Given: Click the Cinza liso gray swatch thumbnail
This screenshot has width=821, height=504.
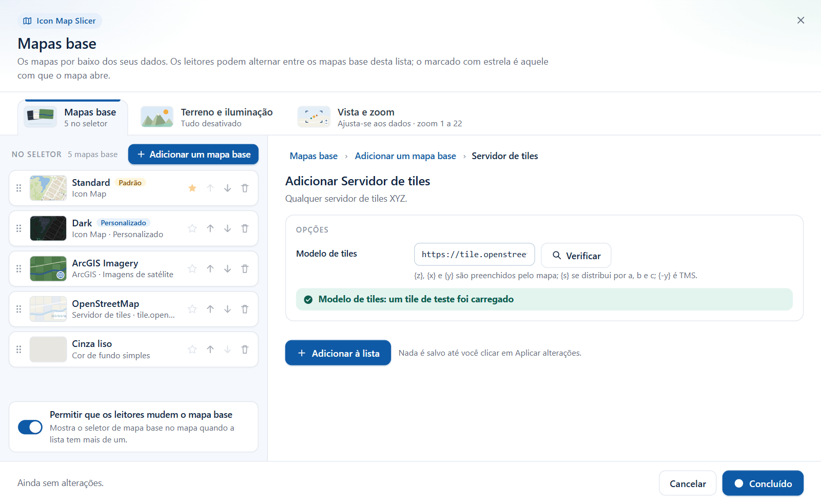Looking at the screenshot, I should (48, 350).
